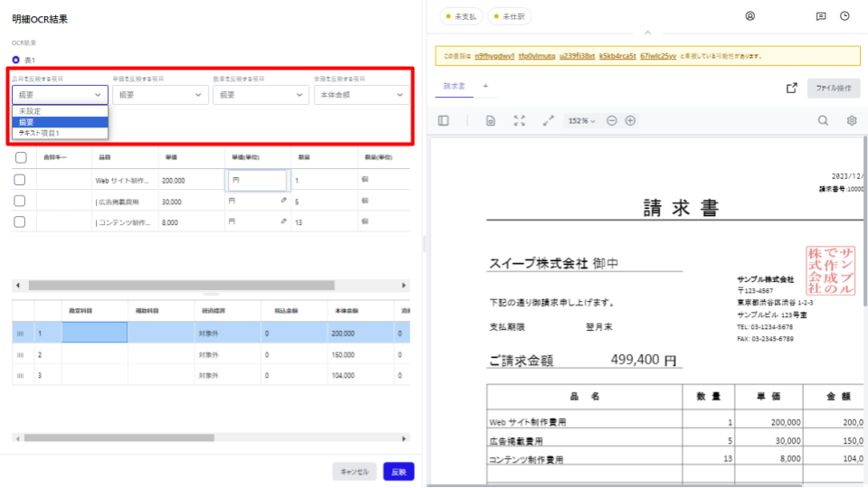Choose 未設定 in the dropdown list
The width and height of the screenshot is (868, 488).
click(x=60, y=111)
